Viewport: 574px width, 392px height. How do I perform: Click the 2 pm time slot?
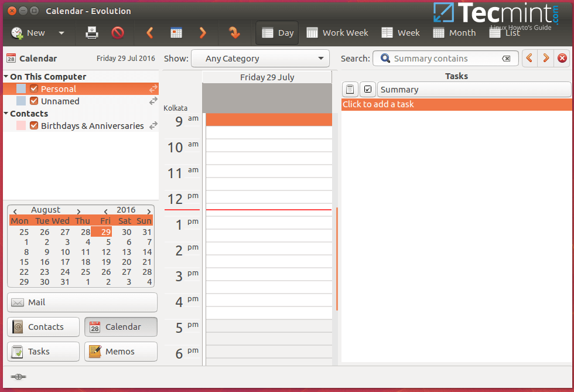click(x=269, y=249)
